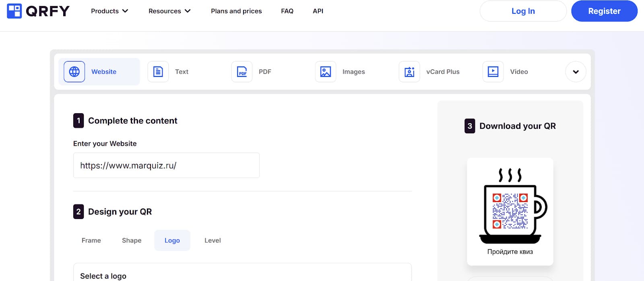Switch to the Frame design tab
644x281 pixels.
(91, 240)
